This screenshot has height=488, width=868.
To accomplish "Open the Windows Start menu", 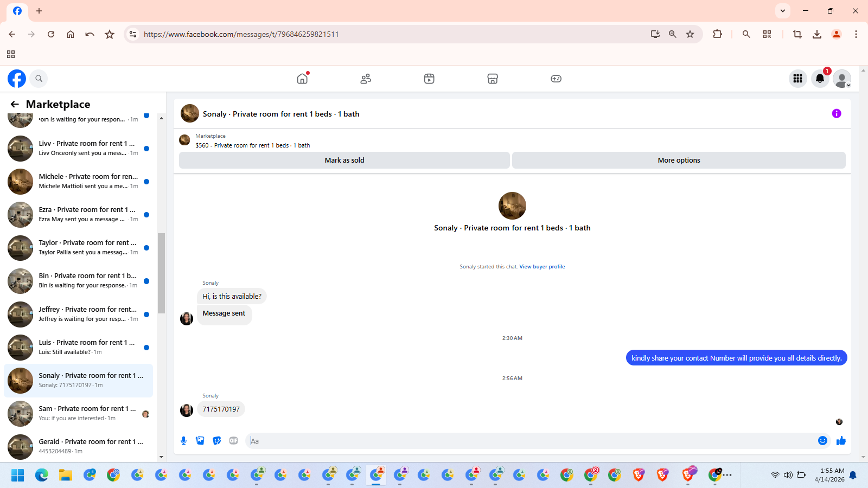I will [18, 476].
